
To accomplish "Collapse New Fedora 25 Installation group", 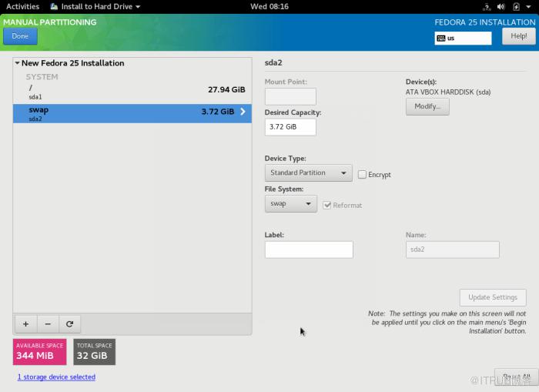I will (x=17, y=63).
